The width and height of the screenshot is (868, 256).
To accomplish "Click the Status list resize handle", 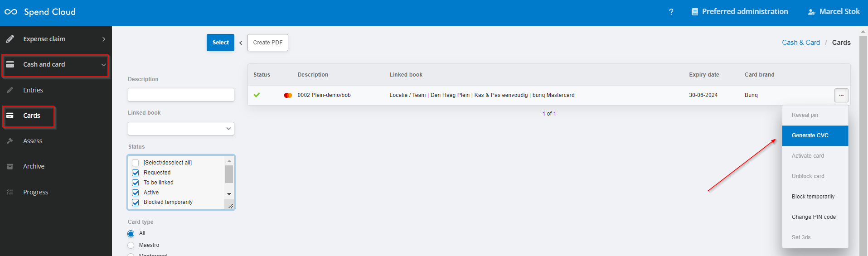I will 230,206.
